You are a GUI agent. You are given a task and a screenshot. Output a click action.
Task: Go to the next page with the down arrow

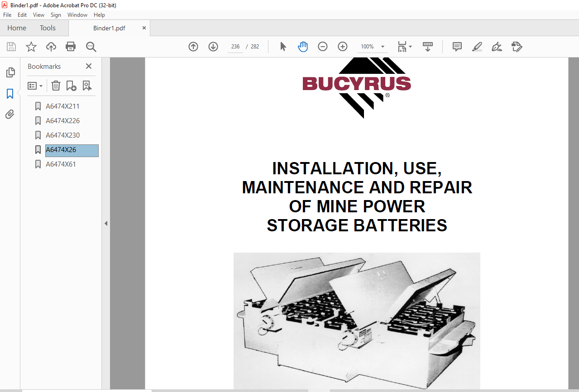pyautogui.click(x=213, y=47)
